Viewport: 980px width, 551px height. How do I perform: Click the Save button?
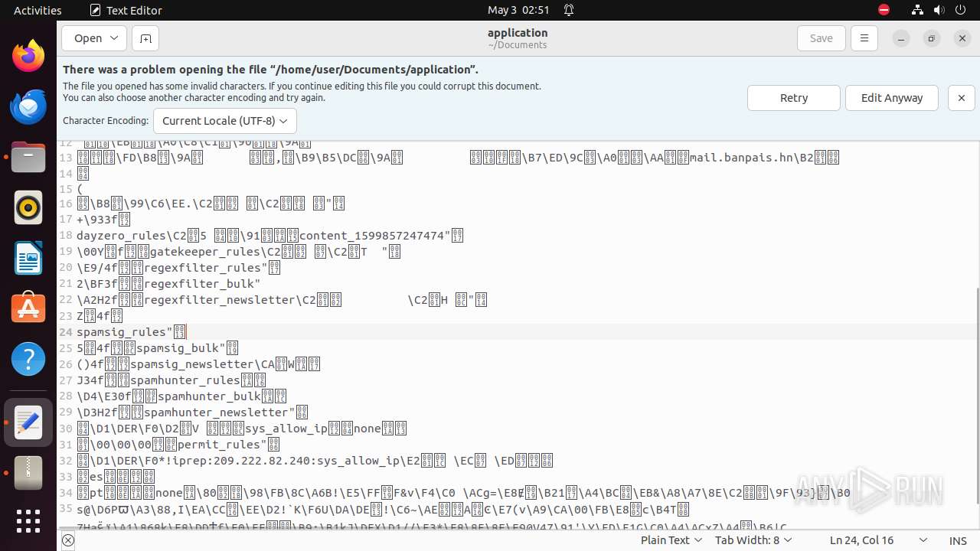pyautogui.click(x=822, y=38)
